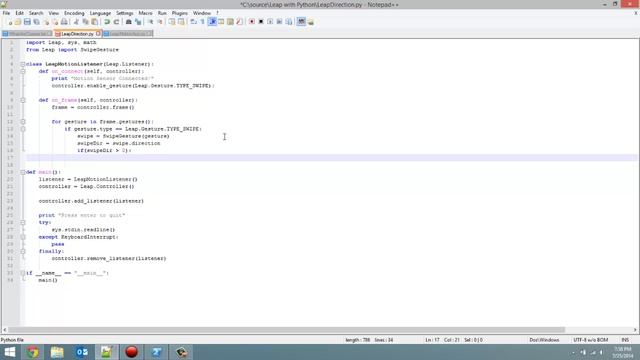
Task: Cut selection using the scissors icon
Action: coord(76,22)
